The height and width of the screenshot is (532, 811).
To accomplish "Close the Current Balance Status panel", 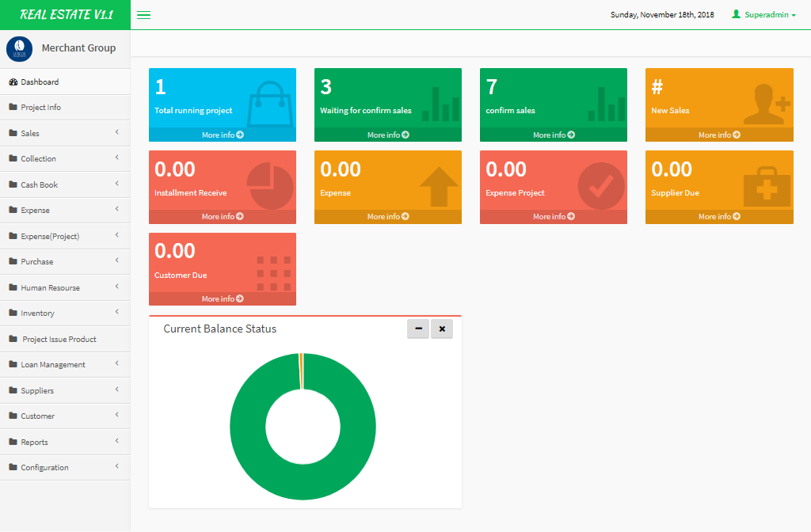I will tap(442, 329).
